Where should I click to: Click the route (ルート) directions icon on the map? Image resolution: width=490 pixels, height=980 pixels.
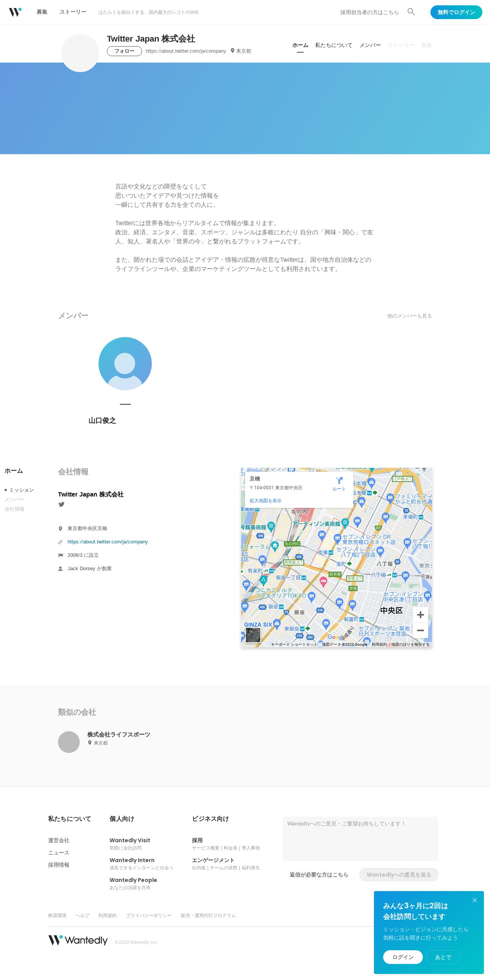pos(339,484)
